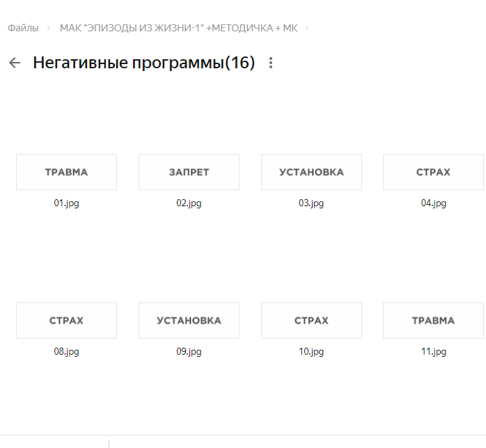Select the 10.jpg file name
The image size is (486, 448).
[311, 352]
